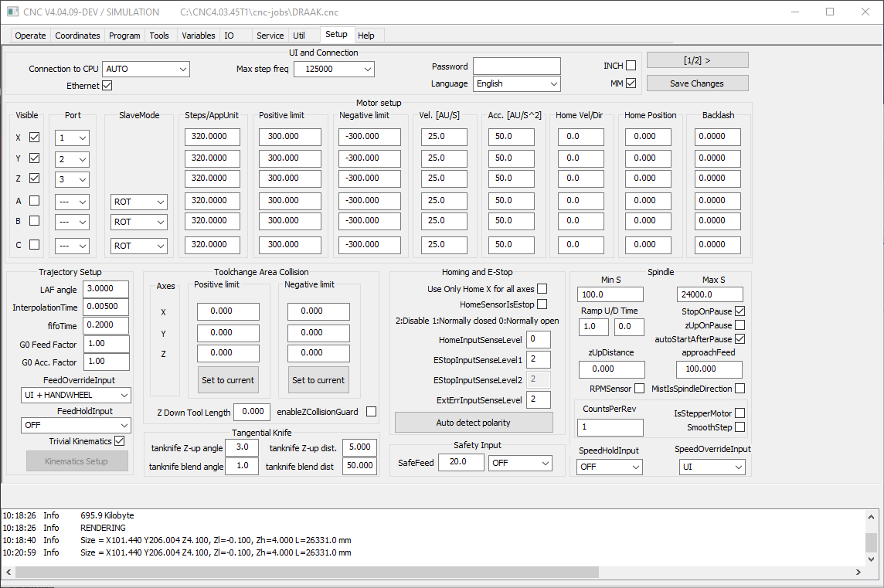Uncheck StopOnPause in Spindle section
Viewport: 884px width, 588px height.
pyautogui.click(x=740, y=311)
